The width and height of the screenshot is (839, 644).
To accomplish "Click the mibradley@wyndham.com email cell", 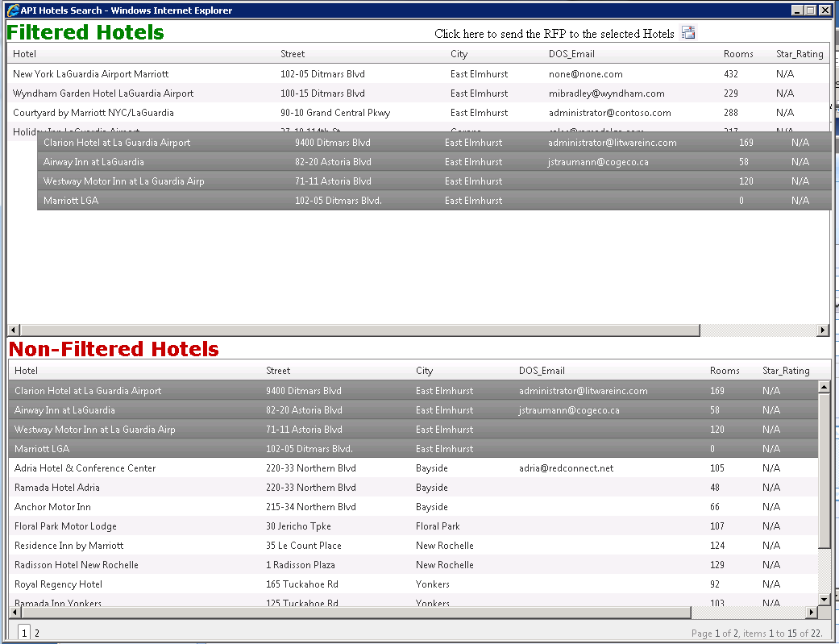I will (607, 93).
